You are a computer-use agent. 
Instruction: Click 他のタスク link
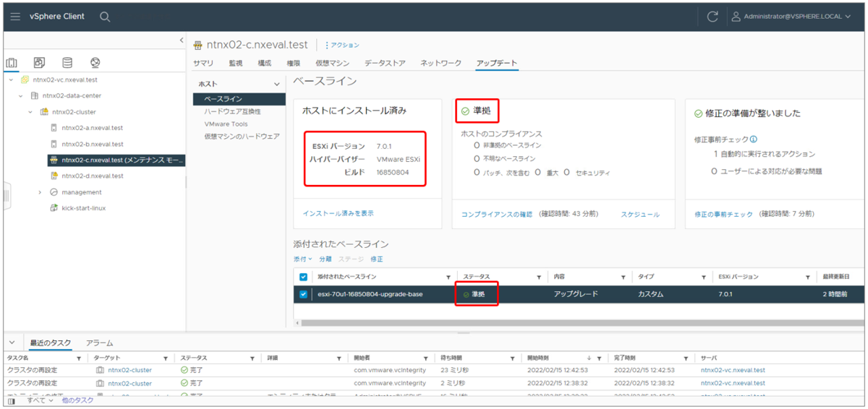tap(77, 400)
